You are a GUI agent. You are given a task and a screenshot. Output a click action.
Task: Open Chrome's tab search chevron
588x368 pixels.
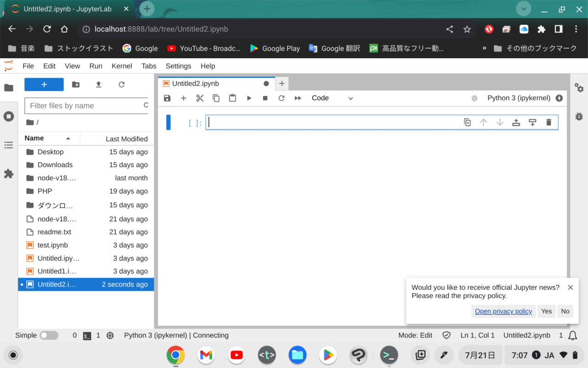(523, 9)
